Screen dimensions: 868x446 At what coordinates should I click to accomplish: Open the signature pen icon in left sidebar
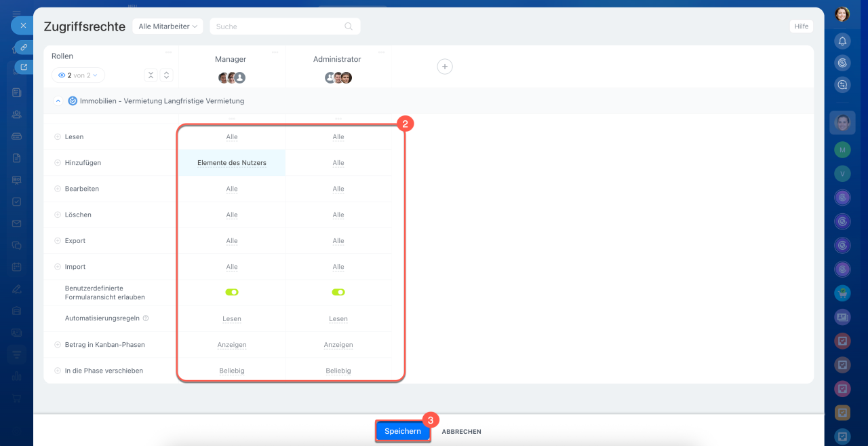(x=16, y=289)
